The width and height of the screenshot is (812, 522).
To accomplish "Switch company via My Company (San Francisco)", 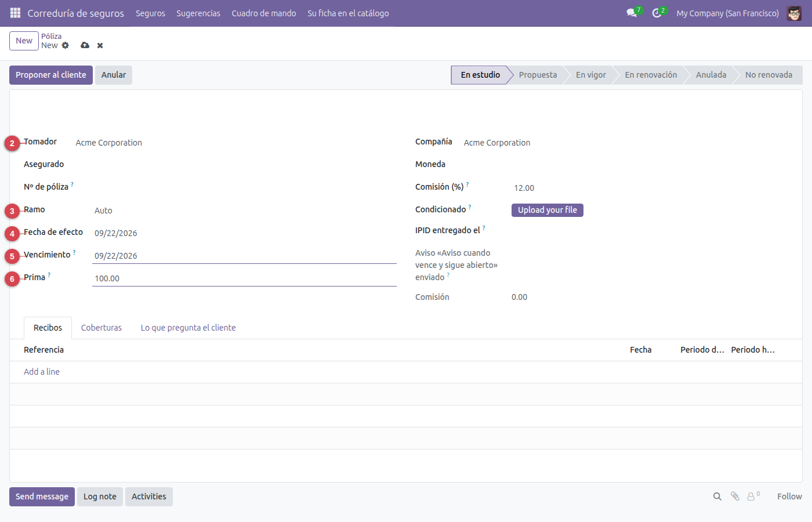I will click(727, 13).
